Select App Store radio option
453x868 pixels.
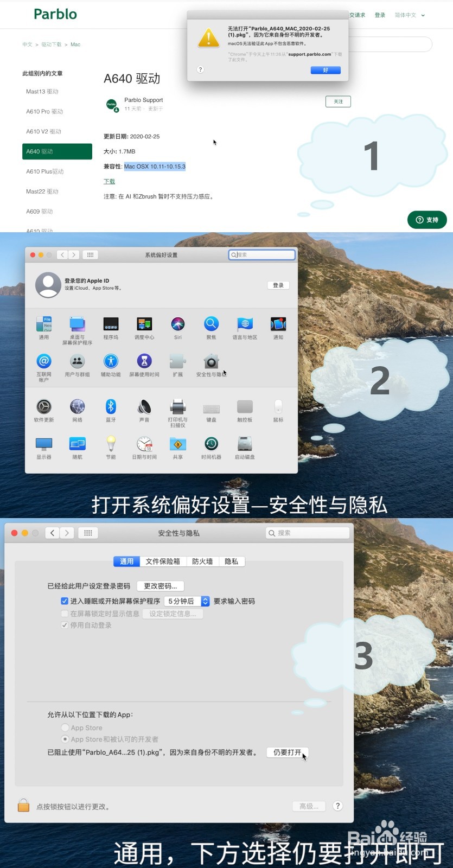pos(65,727)
